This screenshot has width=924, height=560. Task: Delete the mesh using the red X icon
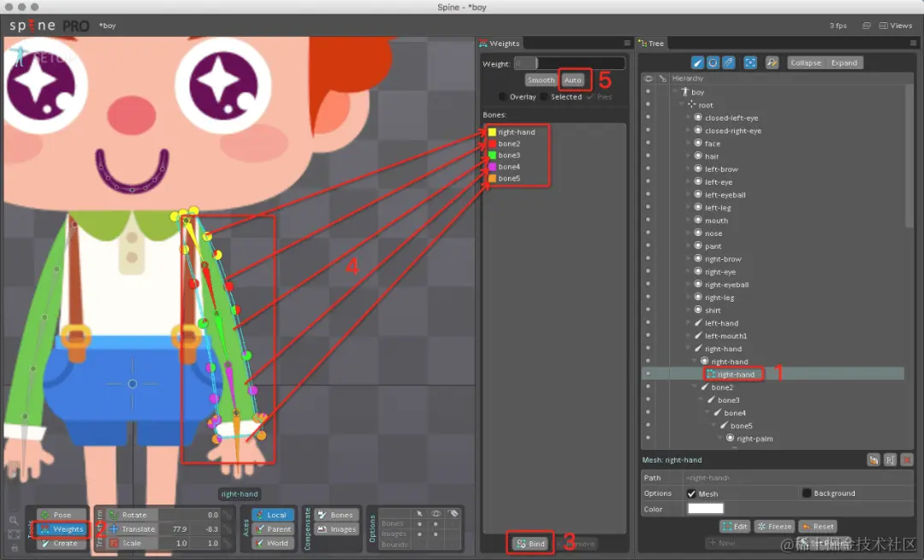pos(907,460)
